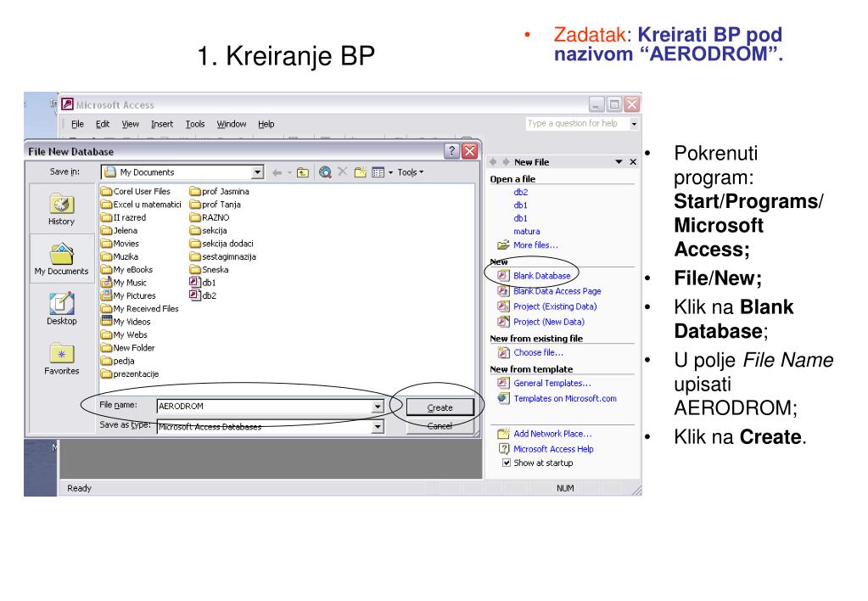Viewport: 868px width, 601px height.
Task: Open the Help menu
Action: [x=266, y=124]
